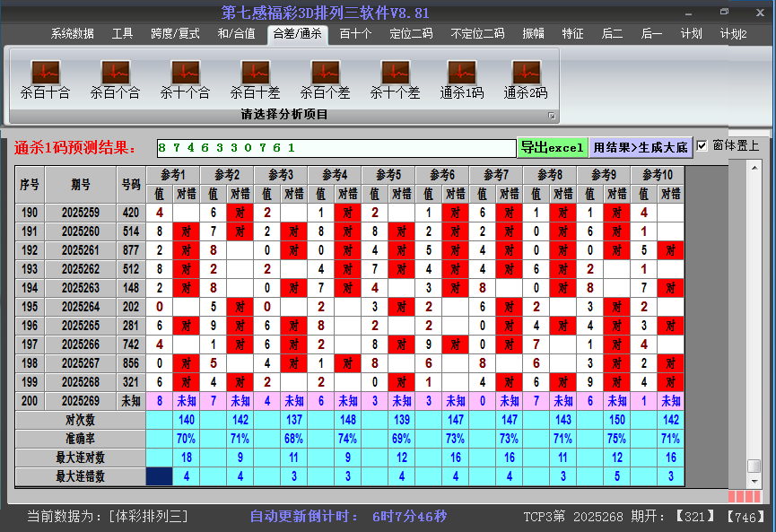The image size is (776, 532).
Task: Launch the 杀十个合 analysis
Action: point(185,79)
